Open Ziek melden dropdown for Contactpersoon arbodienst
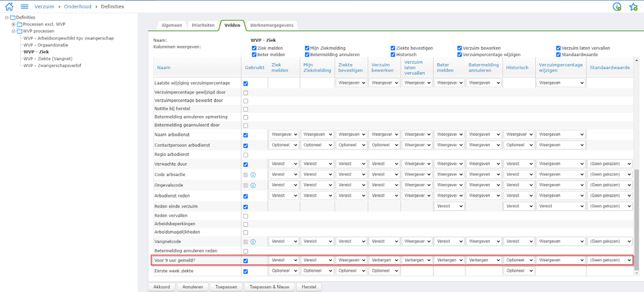The width and height of the screenshot is (644, 292). click(284, 145)
